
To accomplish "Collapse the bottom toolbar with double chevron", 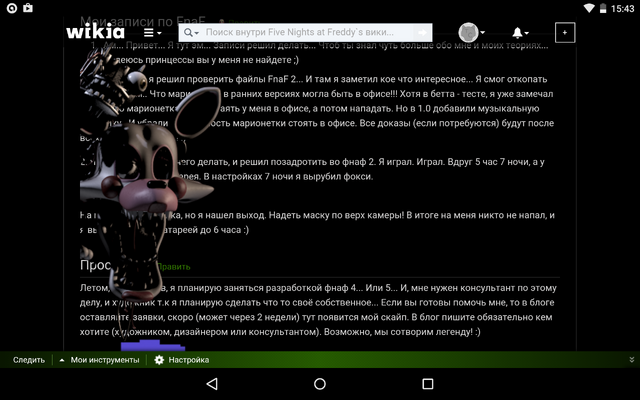I will (x=631, y=360).
